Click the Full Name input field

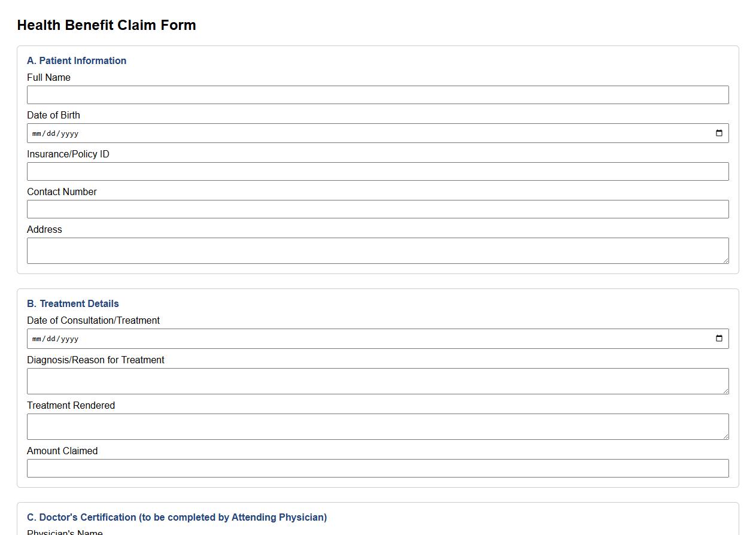point(377,95)
